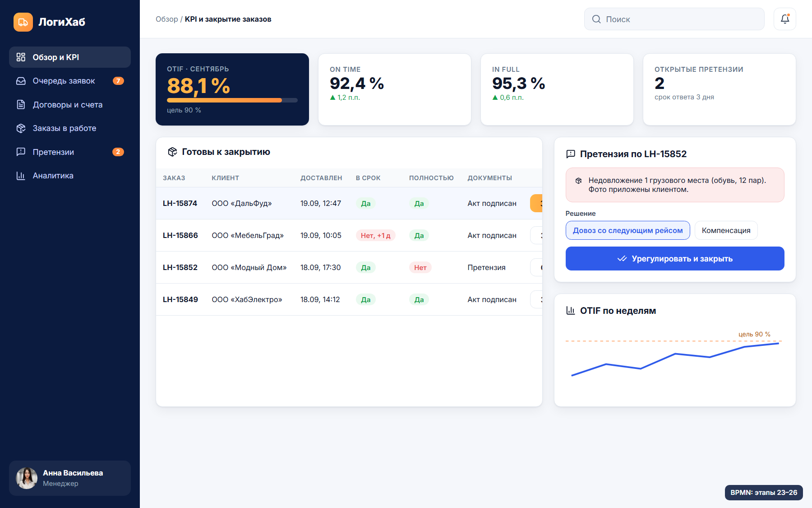
Task: Click the package icon beside Готовы к закрытию
Action: (172, 152)
